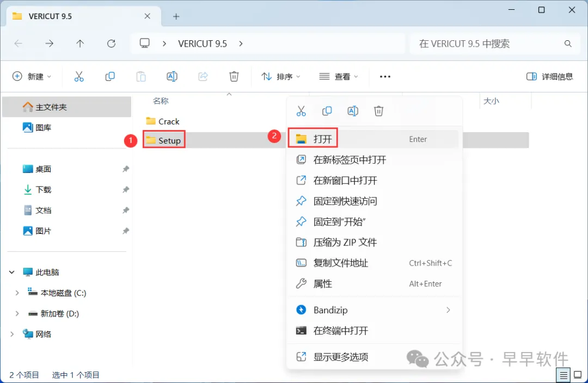The height and width of the screenshot is (383, 588).
Task: Choose 固定到“开始” in the context menu
Action: tap(373, 222)
